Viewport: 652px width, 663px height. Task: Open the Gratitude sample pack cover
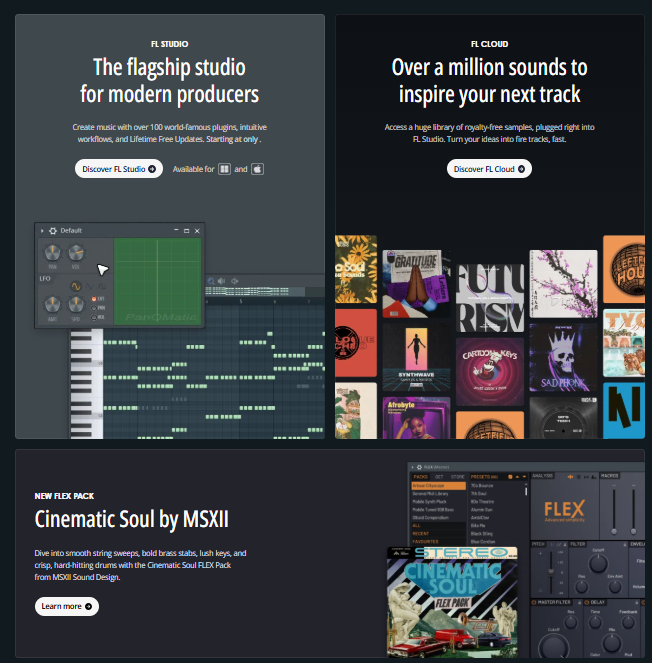[416, 284]
